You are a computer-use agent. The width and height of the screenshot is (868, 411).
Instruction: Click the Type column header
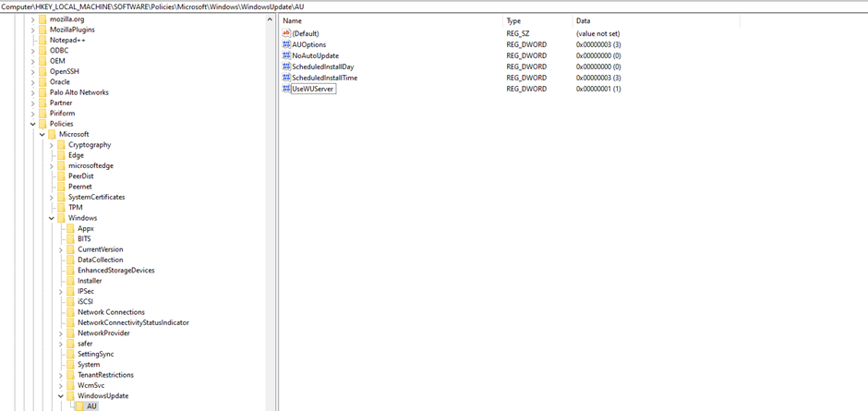point(537,21)
